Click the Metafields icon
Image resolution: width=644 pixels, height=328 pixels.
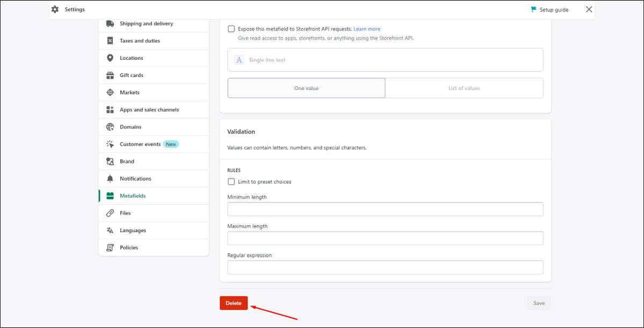[x=110, y=196]
